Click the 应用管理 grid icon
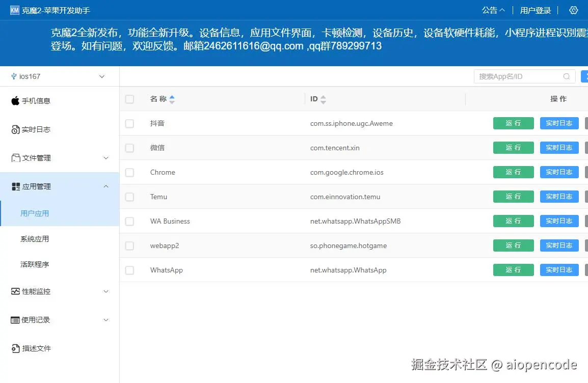Screen dimensions: 588x383 (x=16, y=186)
